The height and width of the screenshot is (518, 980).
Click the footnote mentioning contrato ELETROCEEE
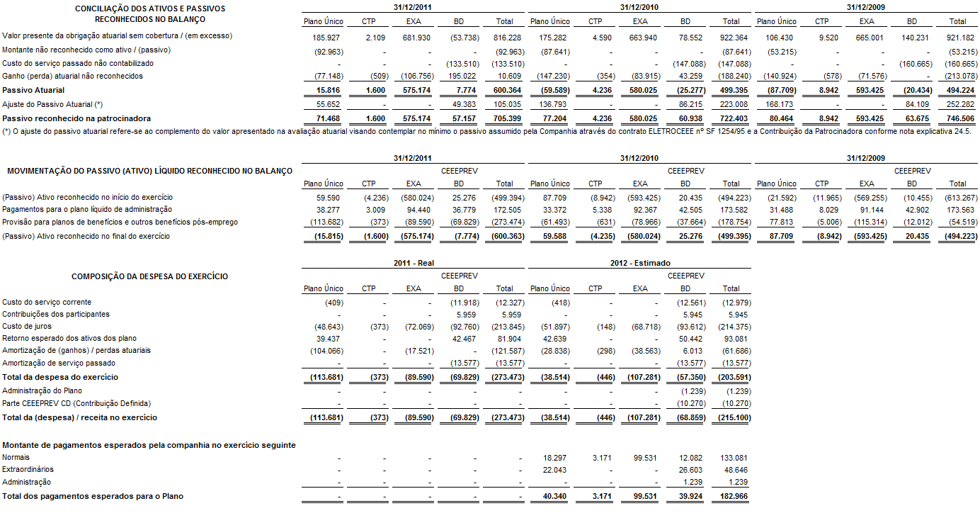pyautogui.click(x=487, y=131)
